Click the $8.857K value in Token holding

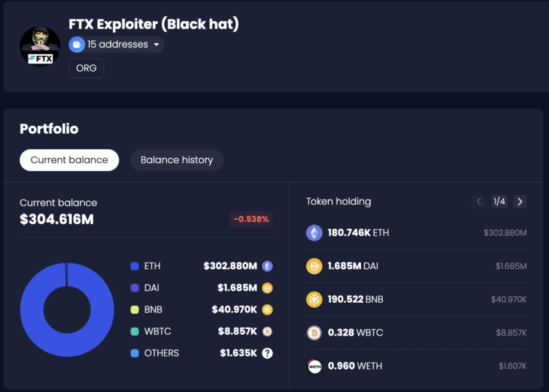click(x=511, y=333)
